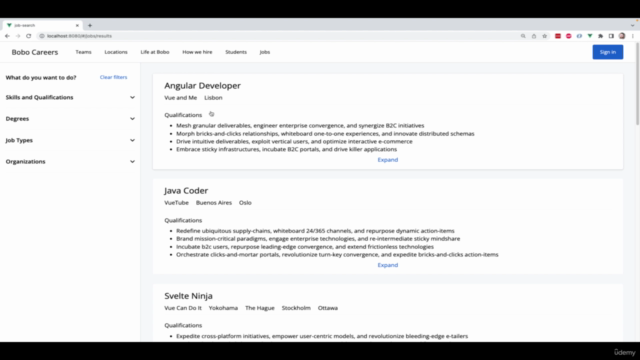
Task: Click the browser forward arrow
Action: (x=18, y=36)
